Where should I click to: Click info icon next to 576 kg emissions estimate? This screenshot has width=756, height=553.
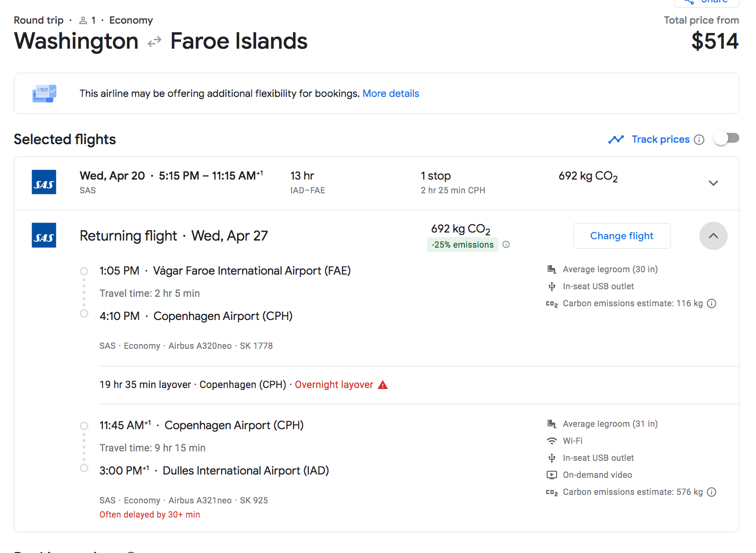712,492
